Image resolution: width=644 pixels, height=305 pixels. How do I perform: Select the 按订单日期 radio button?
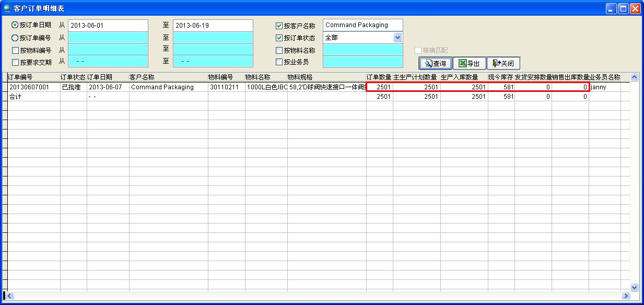pyautogui.click(x=15, y=25)
